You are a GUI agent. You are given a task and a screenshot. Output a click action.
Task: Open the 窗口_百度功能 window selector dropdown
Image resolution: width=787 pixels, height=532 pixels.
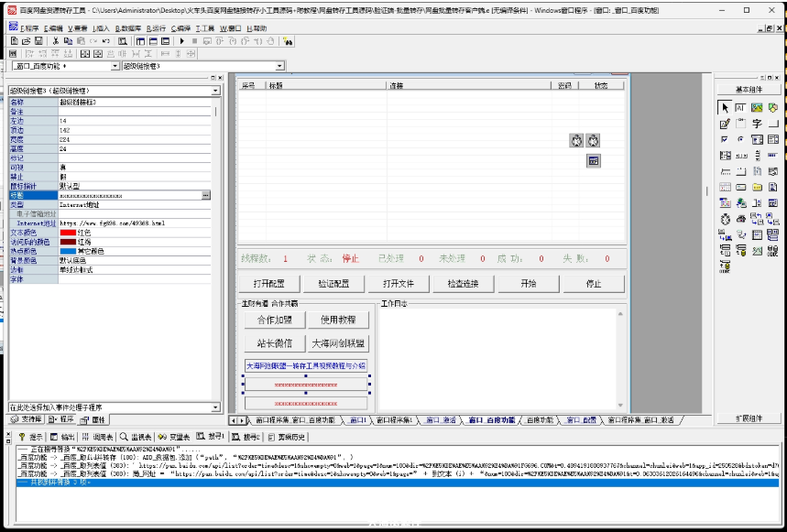(115, 65)
